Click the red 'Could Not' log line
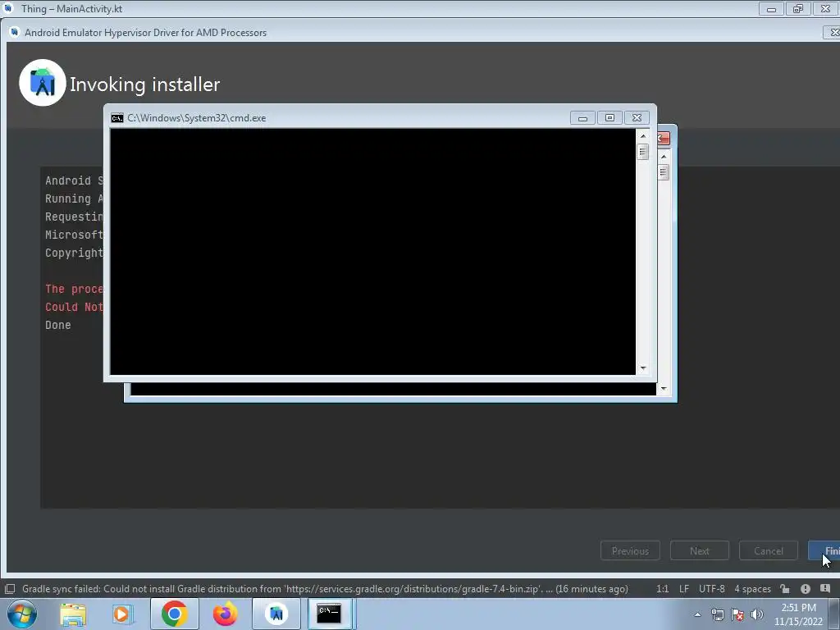840x630 pixels. pos(74,307)
